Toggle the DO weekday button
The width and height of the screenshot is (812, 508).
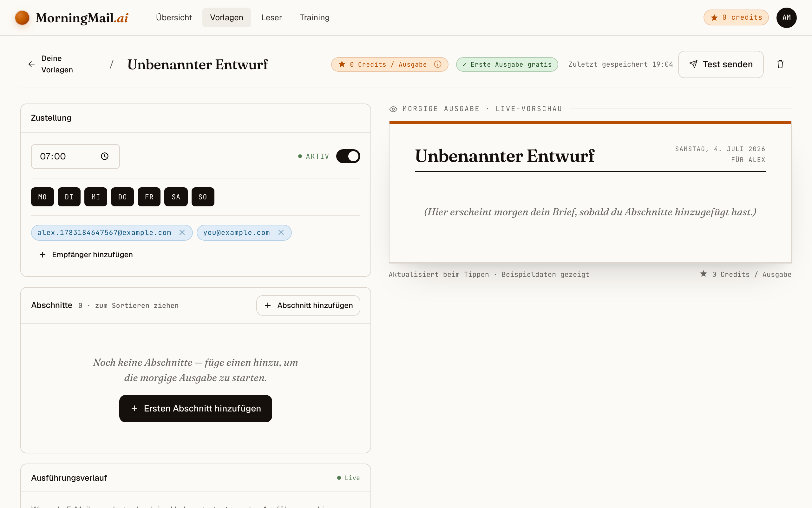[x=122, y=197]
